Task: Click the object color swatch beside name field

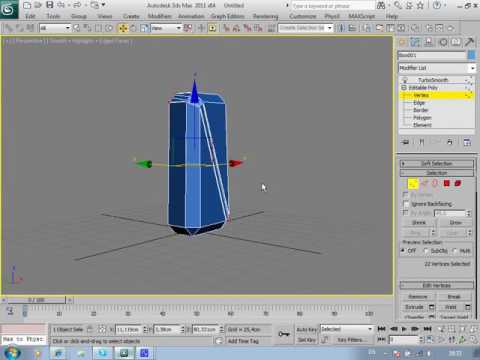Action: (471, 55)
